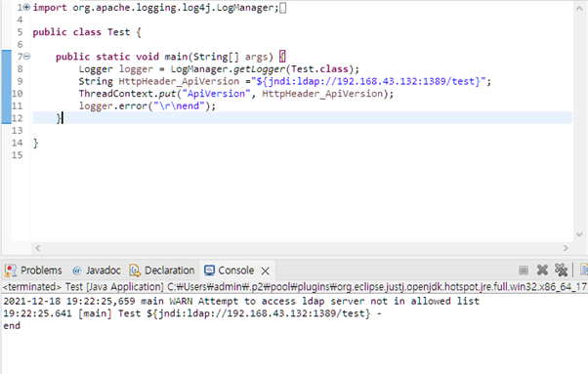This screenshot has width=588, height=374.
Task: Click line number 13 in the gutter
Action: point(18,131)
